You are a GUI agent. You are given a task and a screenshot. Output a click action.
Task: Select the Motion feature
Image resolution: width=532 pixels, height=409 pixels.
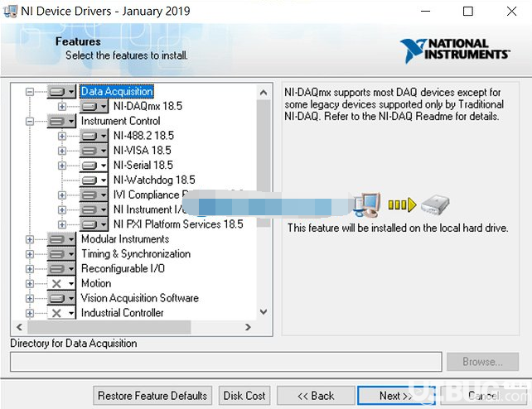click(x=96, y=283)
